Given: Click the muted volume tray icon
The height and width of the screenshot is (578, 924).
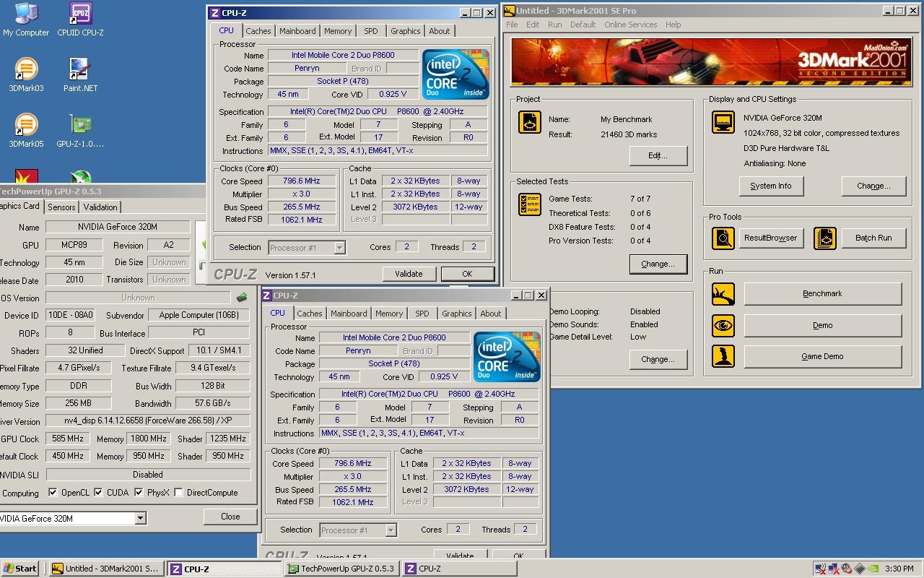Looking at the screenshot, I should [x=846, y=569].
